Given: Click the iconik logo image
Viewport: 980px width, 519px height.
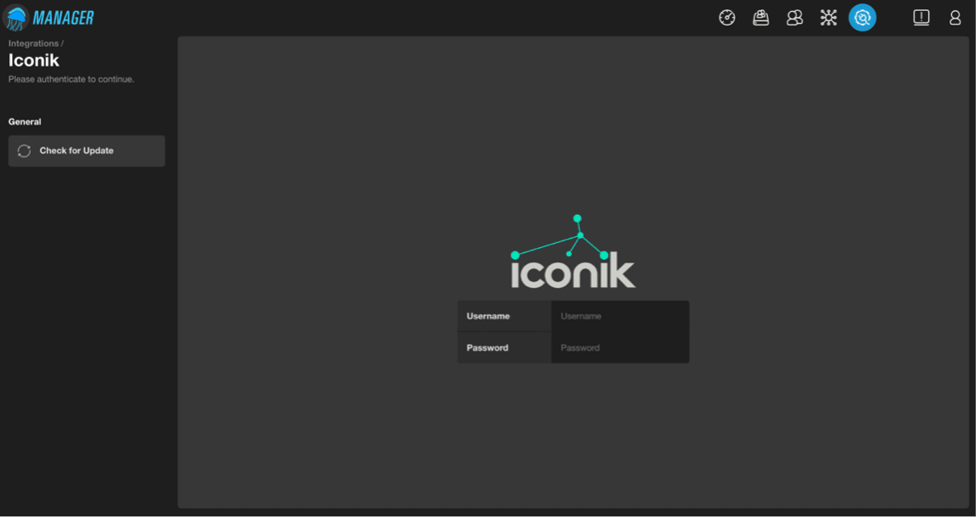Looking at the screenshot, I should 573,252.
